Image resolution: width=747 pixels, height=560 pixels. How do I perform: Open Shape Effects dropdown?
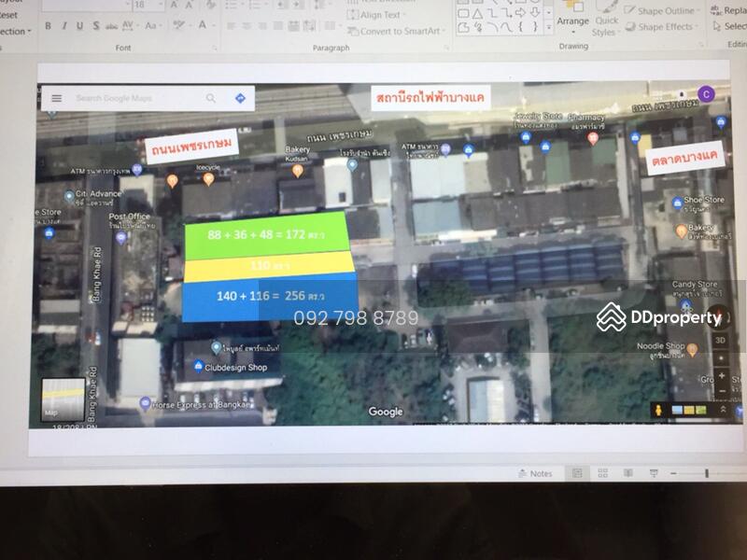662,27
